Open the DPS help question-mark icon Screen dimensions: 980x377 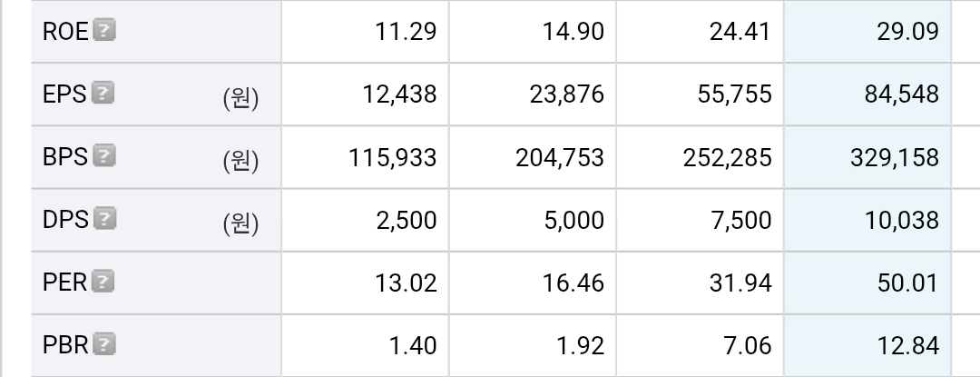pyautogui.click(x=105, y=219)
